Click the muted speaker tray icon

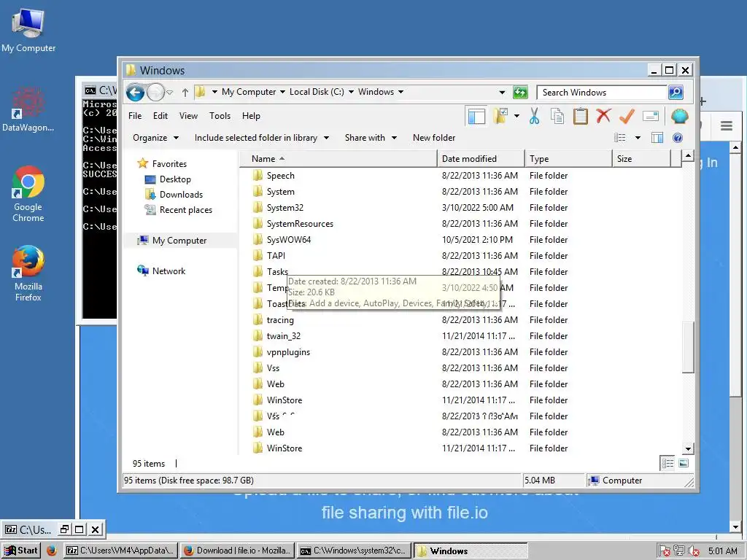[x=693, y=551]
